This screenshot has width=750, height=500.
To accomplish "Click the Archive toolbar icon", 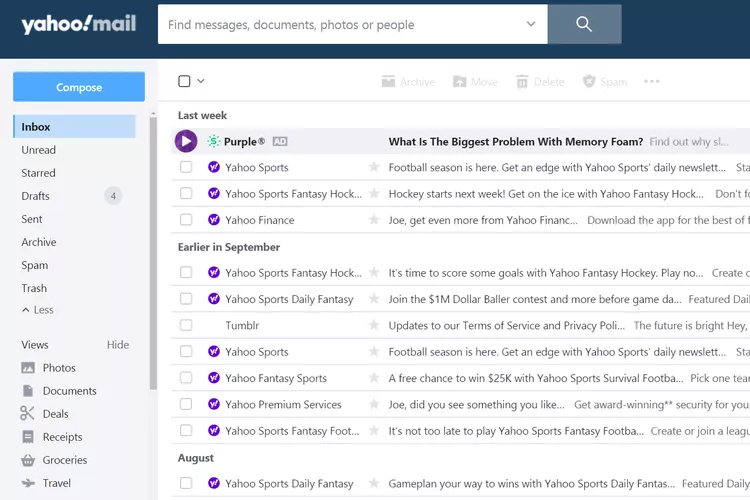I will (389, 82).
